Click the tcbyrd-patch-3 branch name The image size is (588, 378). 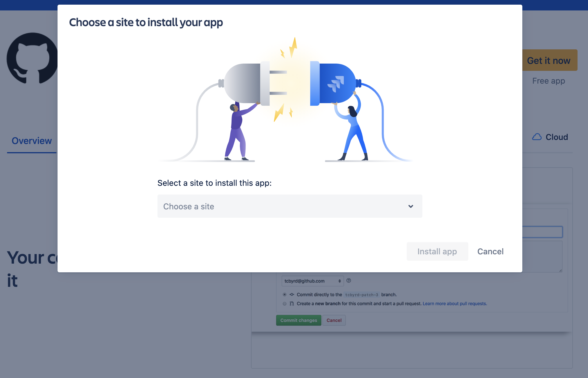tap(362, 295)
